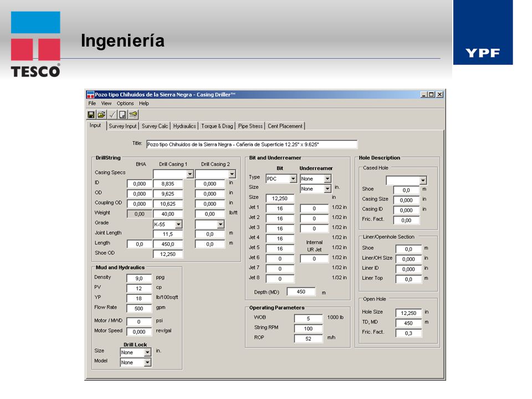Click the Bit Jet 5 field
This screenshot has height=399, width=532.
coord(279,249)
